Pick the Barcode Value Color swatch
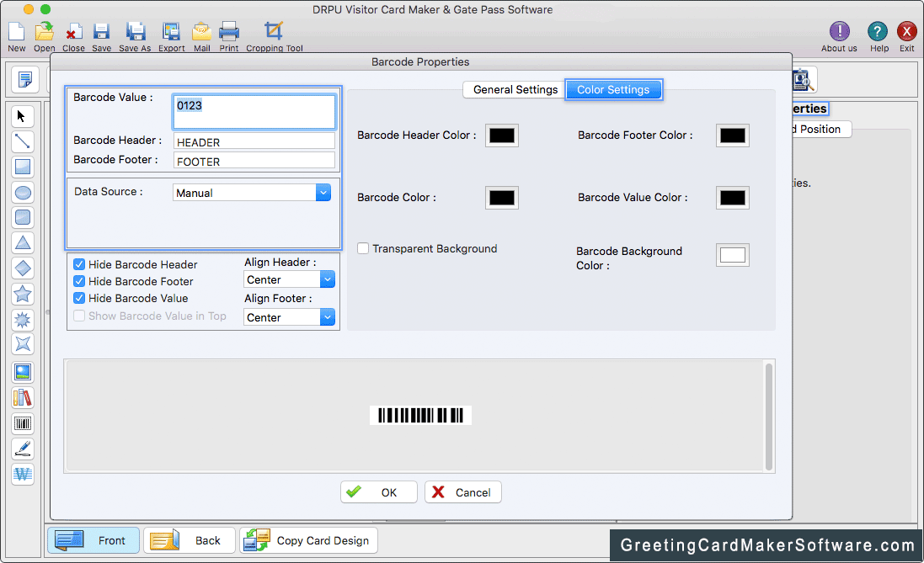This screenshot has height=563, width=924. coord(733,198)
